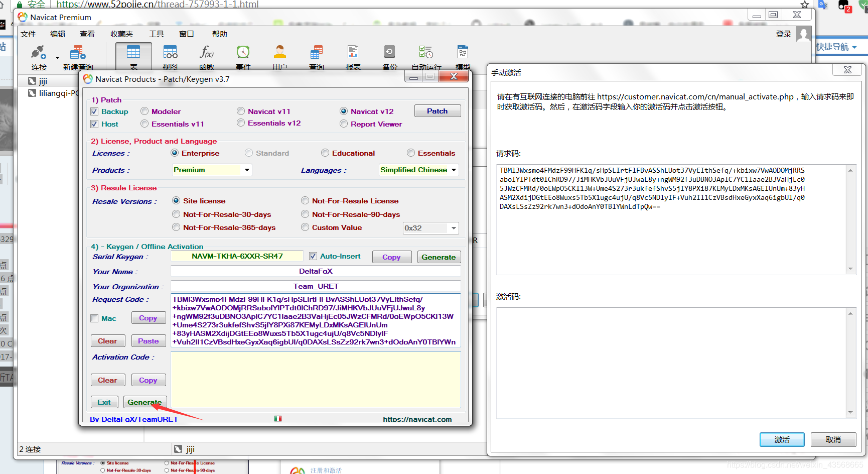The width and height of the screenshot is (868, 474).
Task: Select the Report Viewer radio button
Action: [x=344, y=124]
